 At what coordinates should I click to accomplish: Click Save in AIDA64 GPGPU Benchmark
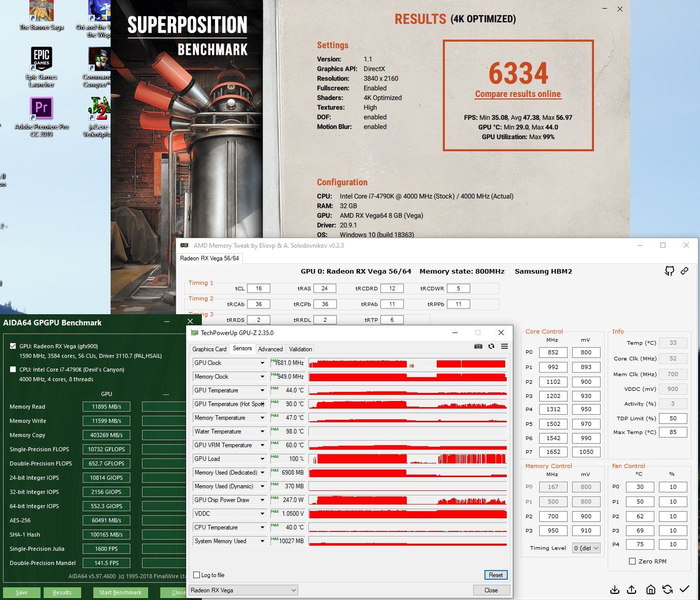(x=21, y=592)
